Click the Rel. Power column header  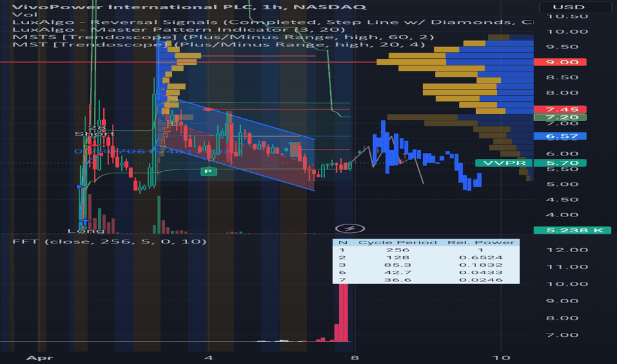pyautogui.click(x=481, y=242)
